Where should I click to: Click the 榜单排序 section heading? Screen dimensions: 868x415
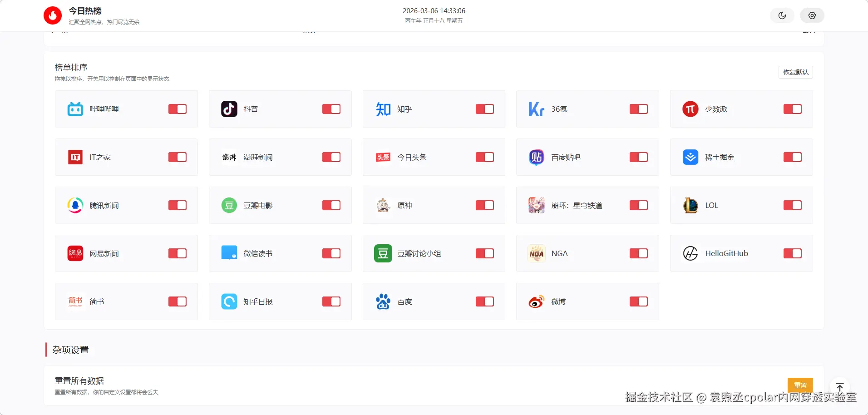coord(71,68)
